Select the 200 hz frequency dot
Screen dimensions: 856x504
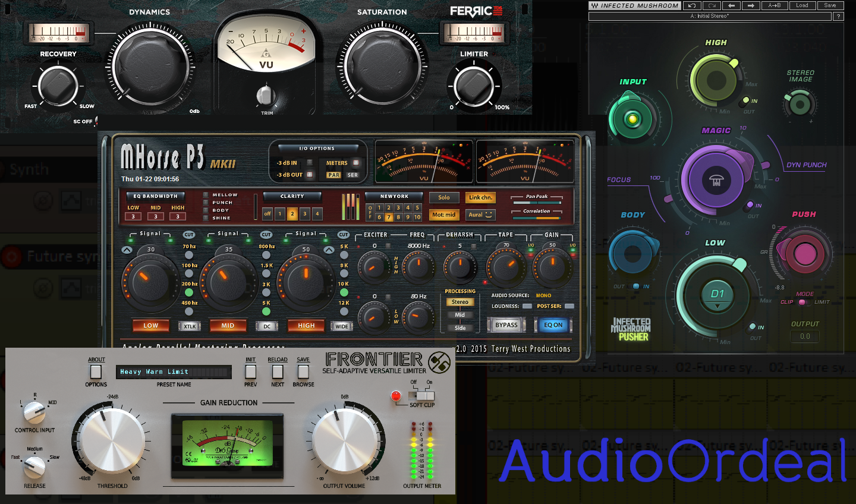(189, 292)
